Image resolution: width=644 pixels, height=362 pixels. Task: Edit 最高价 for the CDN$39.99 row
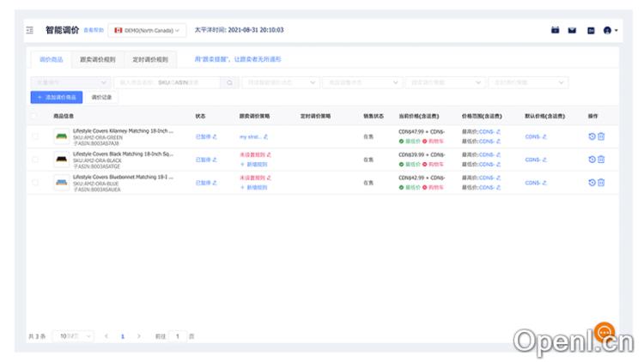[x=498, y=154]
